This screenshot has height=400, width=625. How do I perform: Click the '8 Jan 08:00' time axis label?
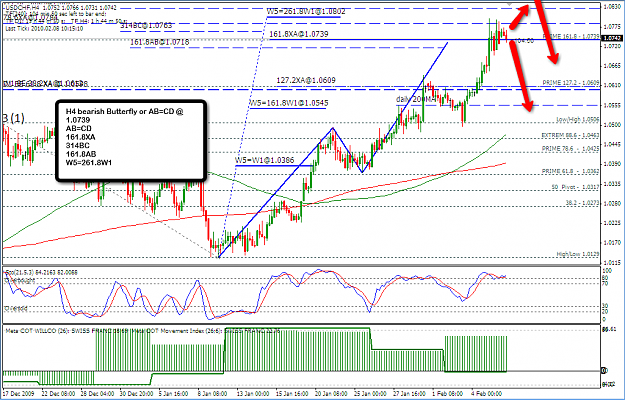point(212,393)
